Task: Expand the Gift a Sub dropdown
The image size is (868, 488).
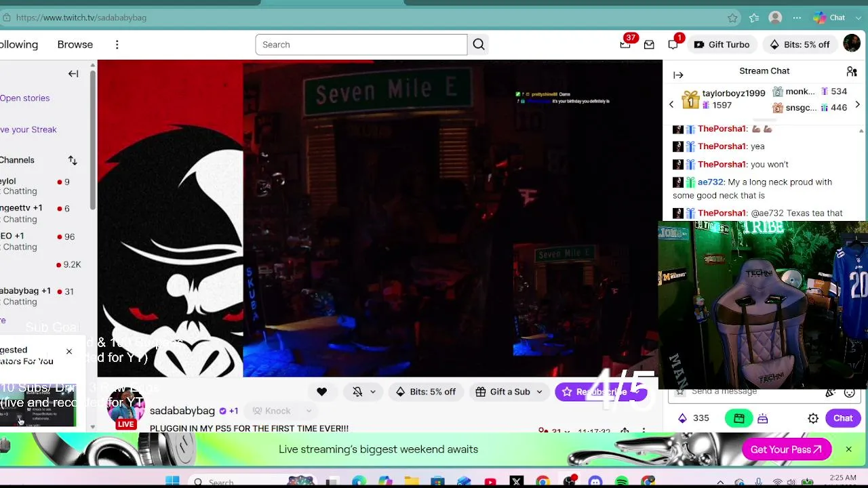Action: [x=509, y=392]
